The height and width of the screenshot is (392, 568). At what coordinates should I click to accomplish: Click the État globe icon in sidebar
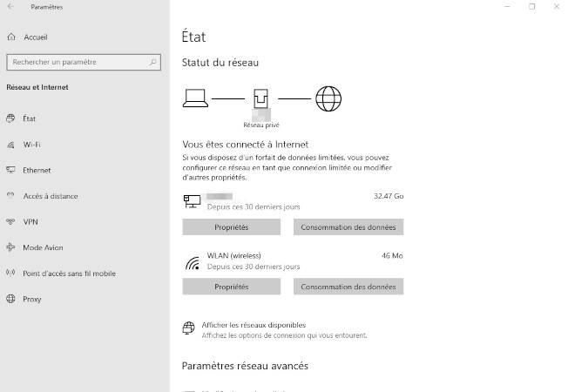coord(10,118)
